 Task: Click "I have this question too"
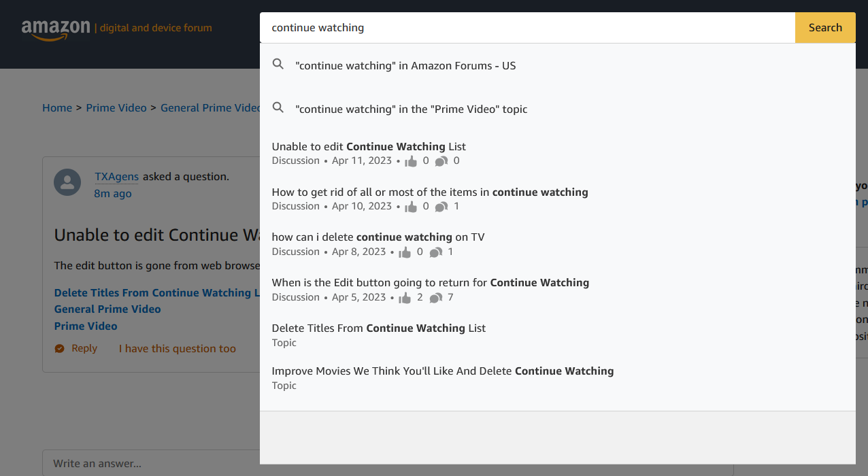click(x=178, y=347)
